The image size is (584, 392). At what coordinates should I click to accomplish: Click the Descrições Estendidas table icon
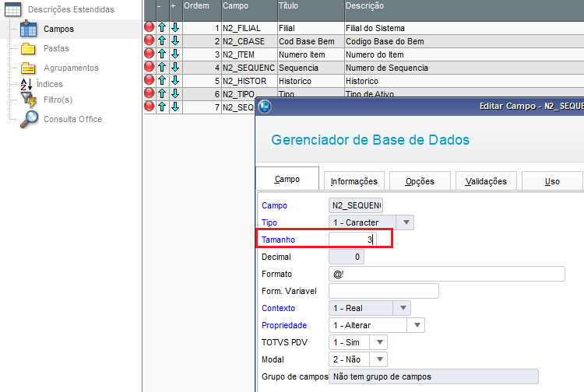click(x=12, y=9)
